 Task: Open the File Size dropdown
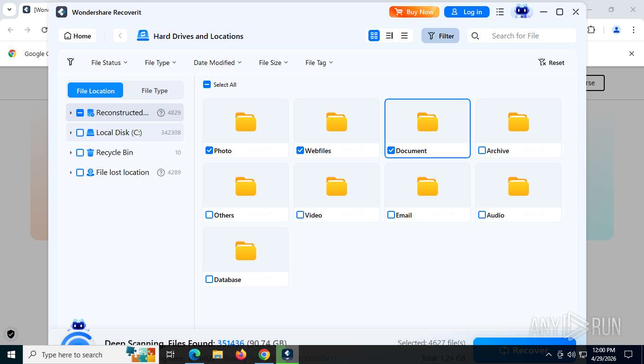pyautogui.click(x=274, y=63)
